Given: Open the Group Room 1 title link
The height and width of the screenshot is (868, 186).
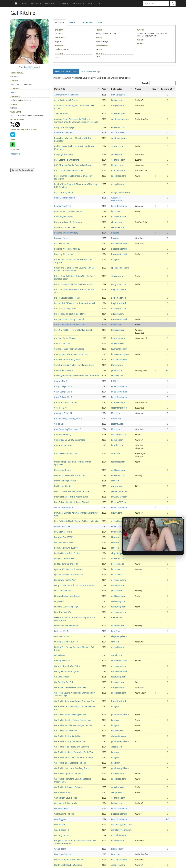Looking at the screenshot, I should coord(61,849).
